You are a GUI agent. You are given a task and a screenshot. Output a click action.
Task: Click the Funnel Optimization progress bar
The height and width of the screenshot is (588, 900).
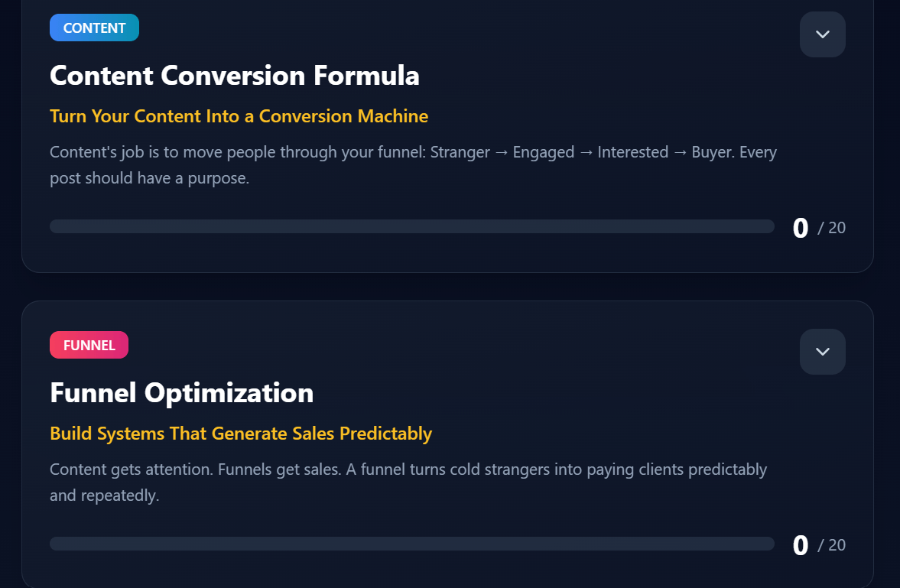pos(411,544)
